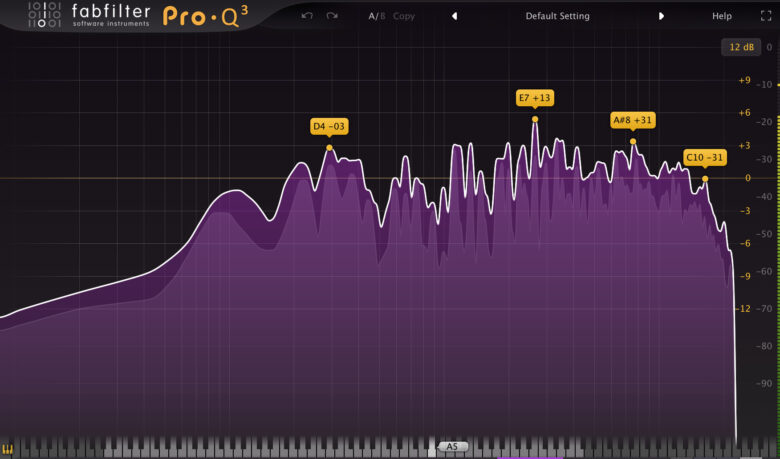This screenshot has height=459, width=780.
Task: Click the yellow peak dot under A#8 +31
Action: tap(633, 142)
